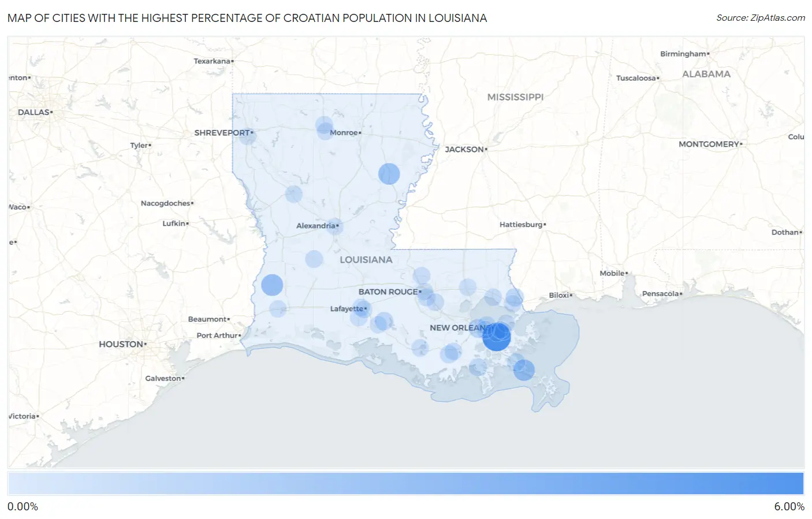Viewport: 812px width, 519px height.
Task: Click the largest dark bubble near New Orleans
Action: (x=497, y=337)
